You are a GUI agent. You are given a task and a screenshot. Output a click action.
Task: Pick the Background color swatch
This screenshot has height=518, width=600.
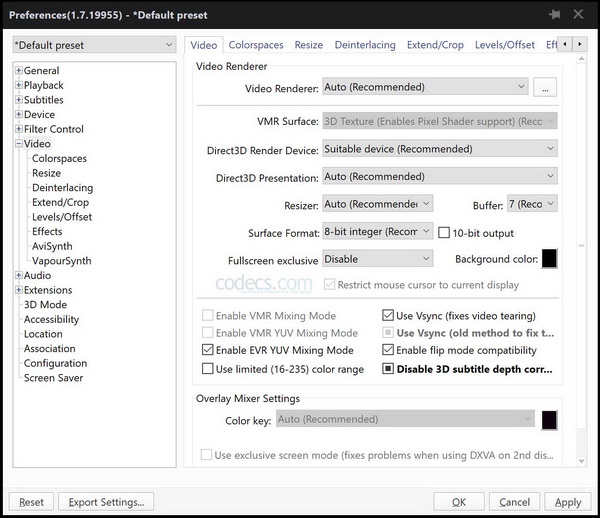(x=549, y=259)
